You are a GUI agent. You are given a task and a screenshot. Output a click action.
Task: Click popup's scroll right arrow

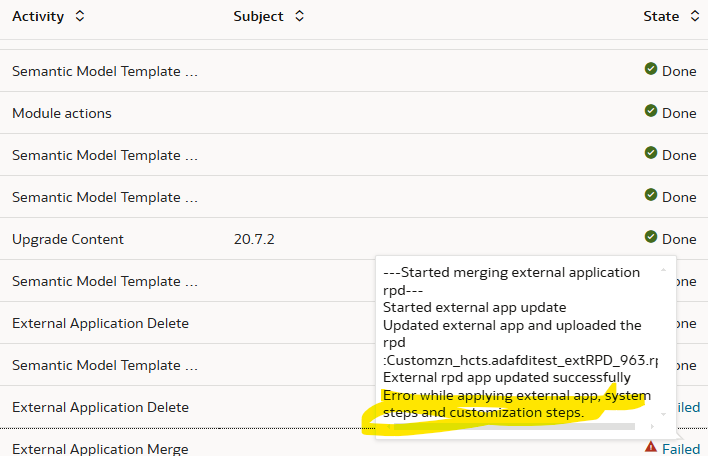coord(652,426)
